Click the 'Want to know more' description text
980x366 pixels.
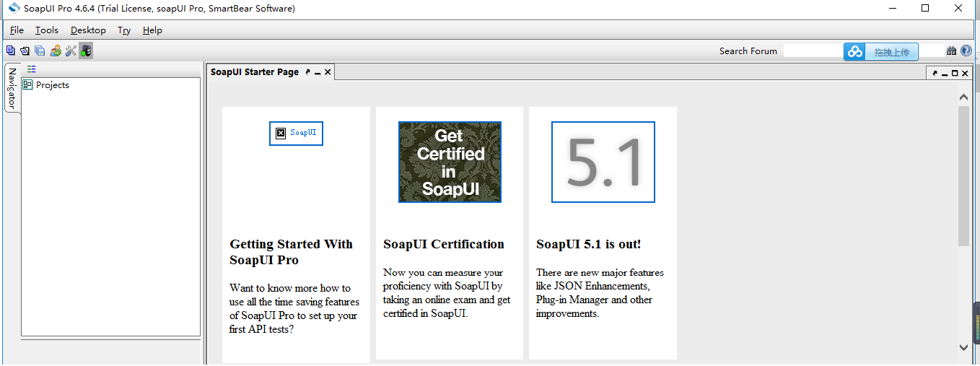(x=294, y=308)
